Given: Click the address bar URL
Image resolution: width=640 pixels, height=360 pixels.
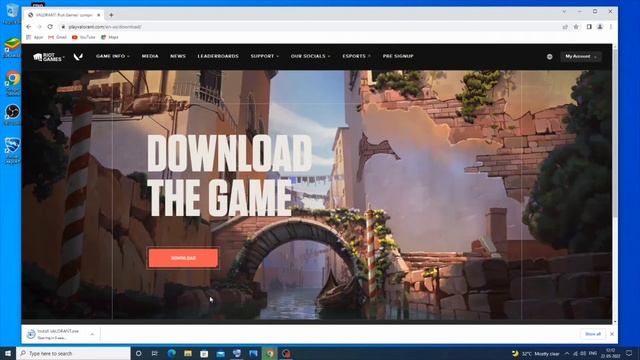Looking at the screenshot, I should tap(105, 27).
